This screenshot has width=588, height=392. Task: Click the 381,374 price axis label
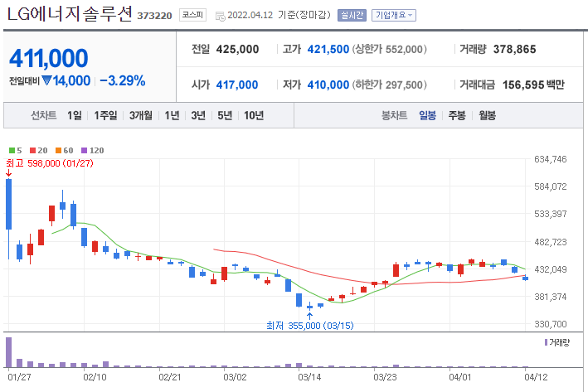(x=550, y=297)
